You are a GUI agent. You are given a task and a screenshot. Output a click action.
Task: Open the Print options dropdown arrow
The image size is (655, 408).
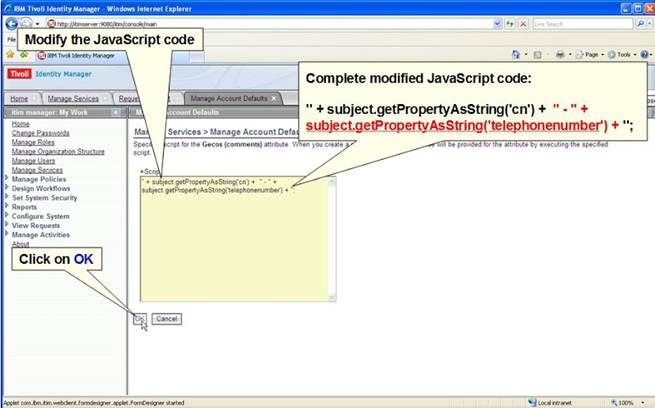pyautogui.click(x=570, y=55)
